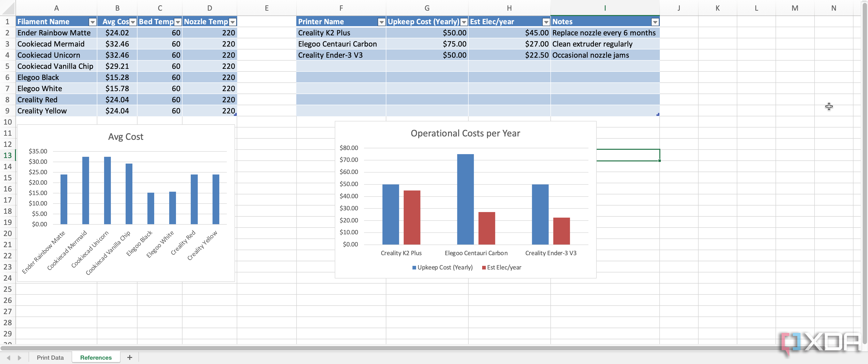Select the select-all corner triangle

pos(8,8)
